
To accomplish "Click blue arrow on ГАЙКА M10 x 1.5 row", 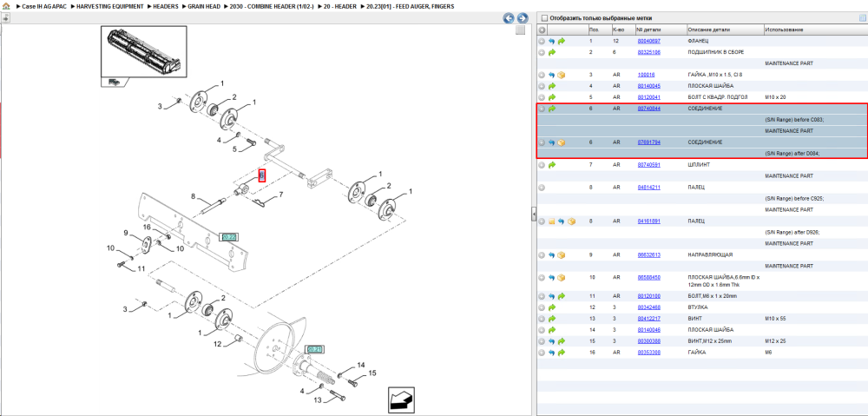I will pyautogui.click(x=552, y=75).
